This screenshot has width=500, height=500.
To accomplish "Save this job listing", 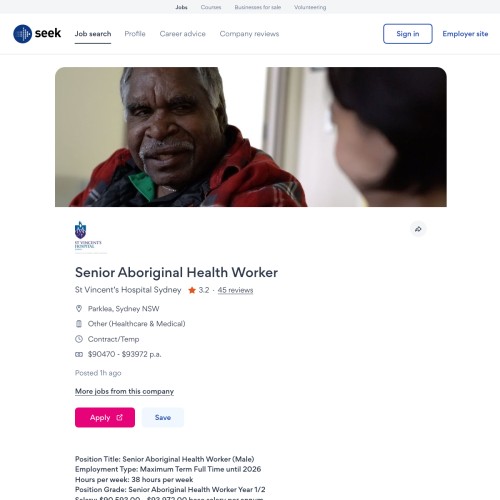I will coord(163,417).
